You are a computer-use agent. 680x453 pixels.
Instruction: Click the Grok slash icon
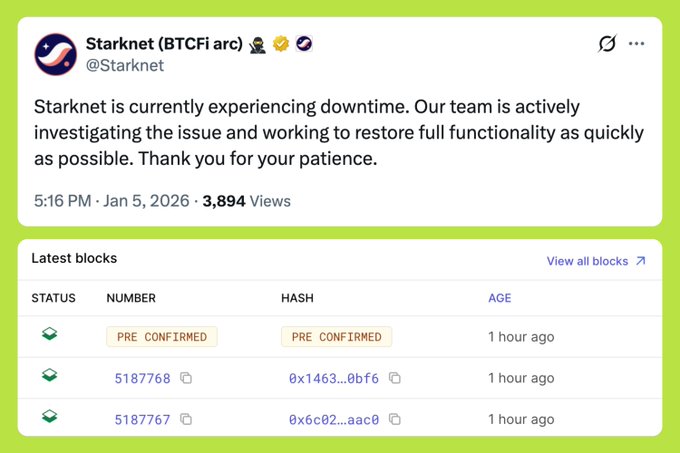point(606,44)
